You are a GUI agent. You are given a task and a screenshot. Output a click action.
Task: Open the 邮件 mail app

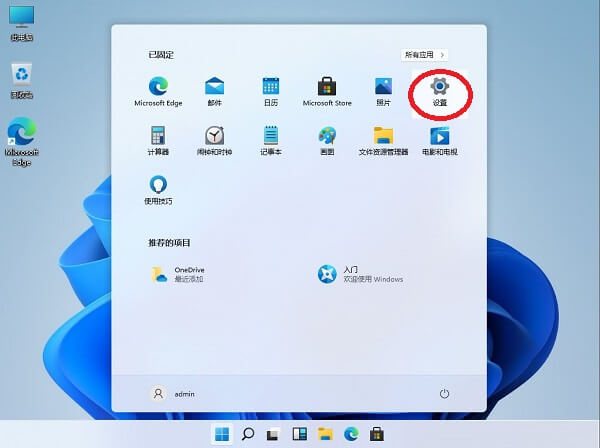point(214,91)
